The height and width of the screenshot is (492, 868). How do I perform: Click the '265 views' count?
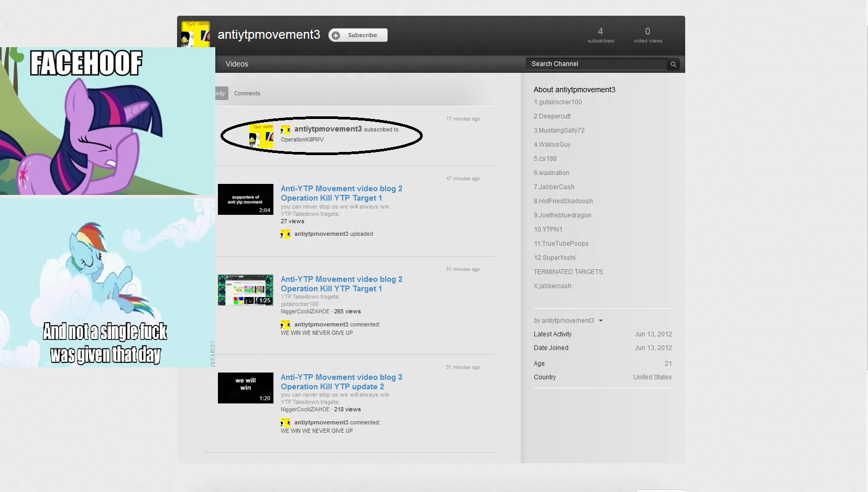tap(347, 311)
